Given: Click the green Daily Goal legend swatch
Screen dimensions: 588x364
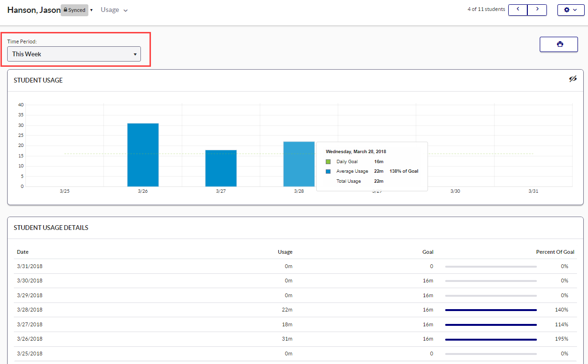Looking at the screenshot, I should point(328,162).
